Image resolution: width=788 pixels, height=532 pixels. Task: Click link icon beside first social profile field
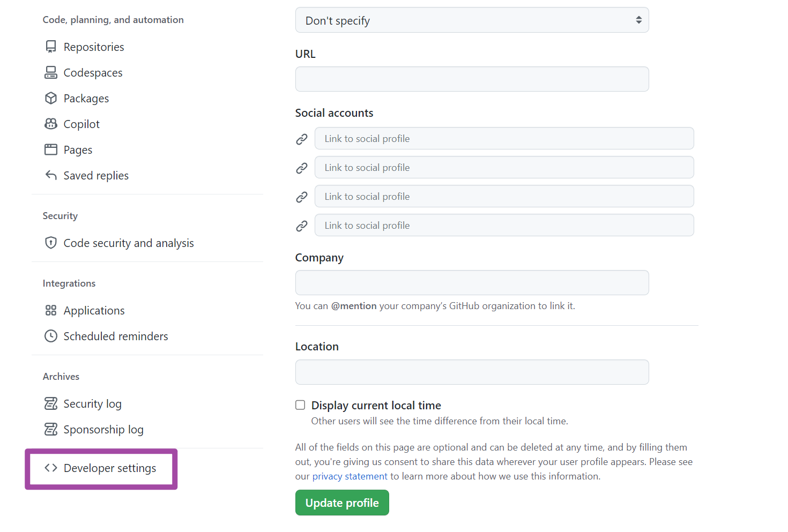(302, 139)
